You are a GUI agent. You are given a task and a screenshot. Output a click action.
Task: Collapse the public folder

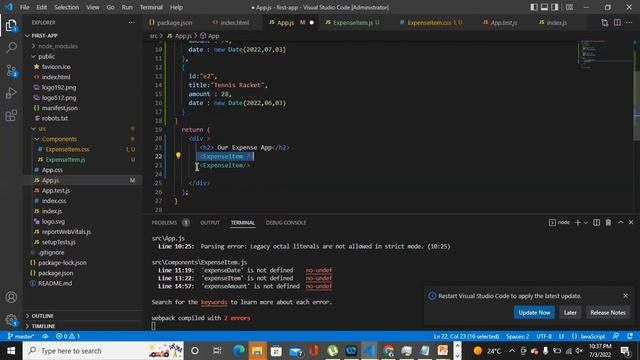click(x=33, y=56)
